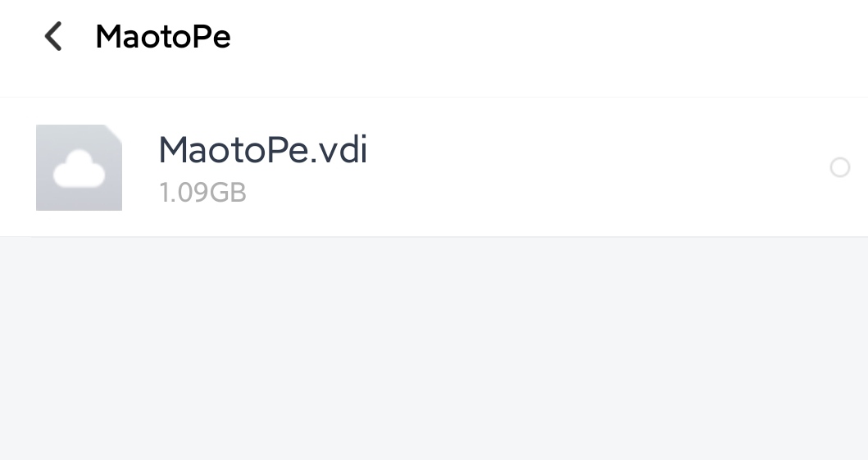Image resolution: width=868 pixels, height=460 pixels.
Task: Return to previous folder via back arrow
Action: click(x=53, y=37)
